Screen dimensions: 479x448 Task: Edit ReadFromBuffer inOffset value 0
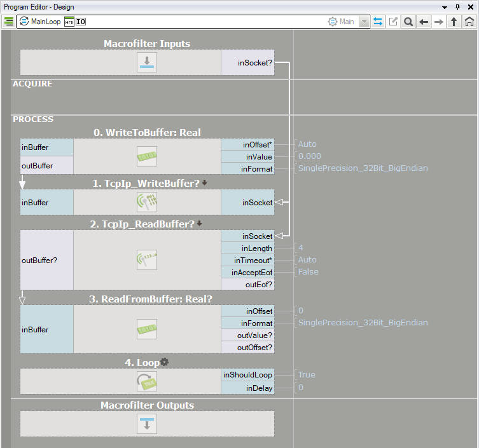click(301, 310)
